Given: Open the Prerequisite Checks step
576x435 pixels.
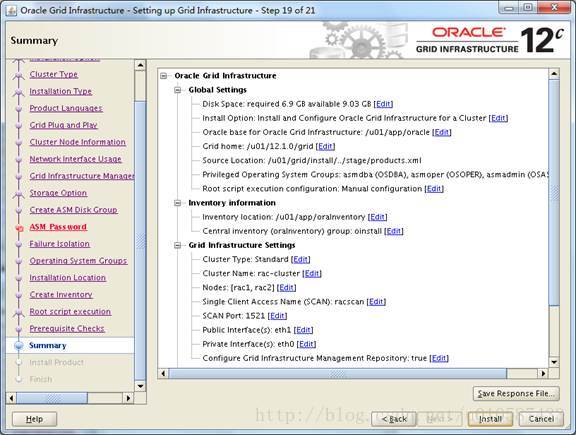Looking at the screenshot, I should tap(67, 328).
